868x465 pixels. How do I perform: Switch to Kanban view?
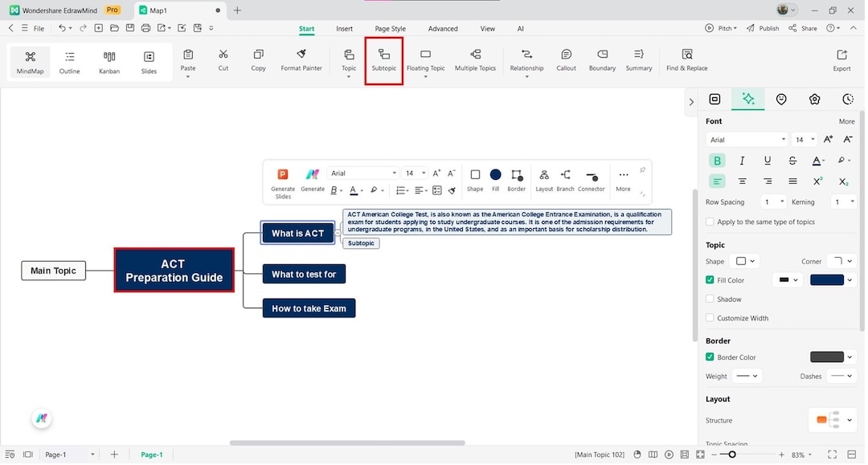[109, 62]
